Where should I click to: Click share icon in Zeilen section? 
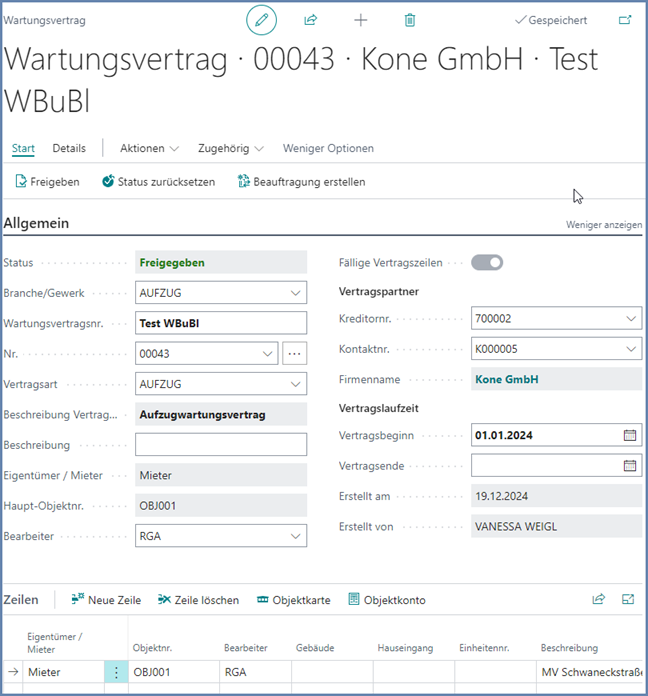599,599
